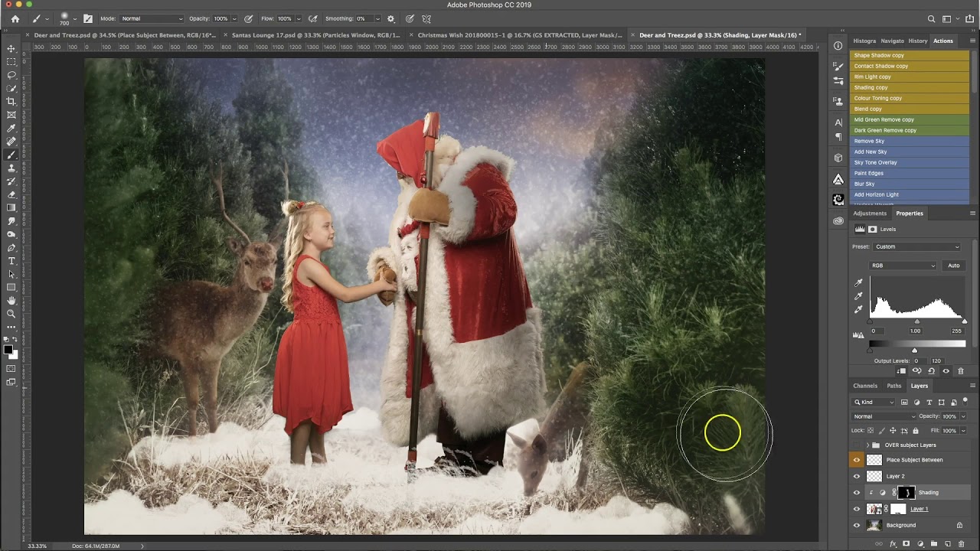This screenshot has height=551, width=980.
Task: Hide Layer 2 visibility eye
Action: [857, 476]
